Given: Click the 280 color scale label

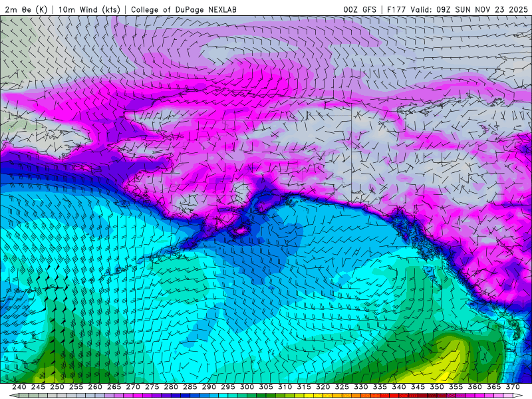Looking at the screenshot, I should pyautogui.click(x=171, y=387).
